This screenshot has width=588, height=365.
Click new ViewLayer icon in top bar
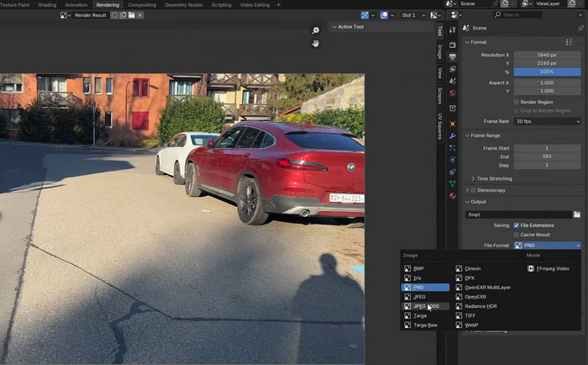pyautogui.click(x=572, y=3)
